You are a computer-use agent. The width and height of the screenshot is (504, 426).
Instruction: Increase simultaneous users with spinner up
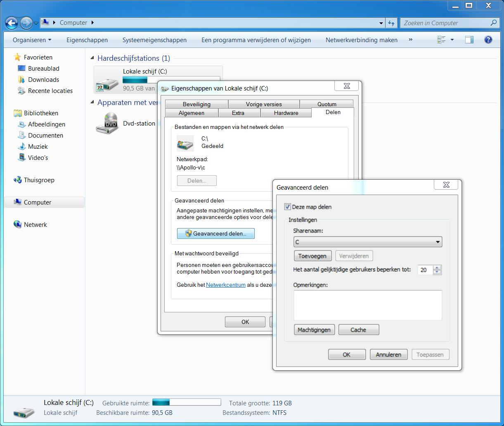(437, 268)
